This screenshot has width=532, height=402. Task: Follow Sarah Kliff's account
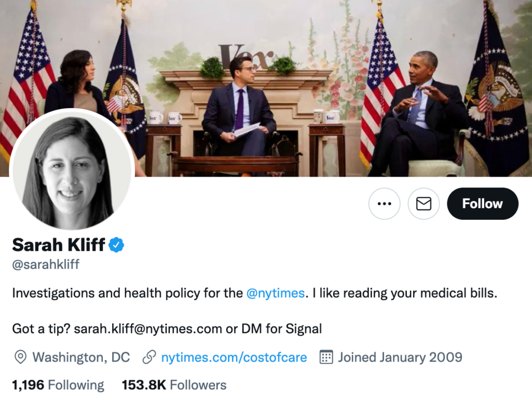tap(482, 204)
